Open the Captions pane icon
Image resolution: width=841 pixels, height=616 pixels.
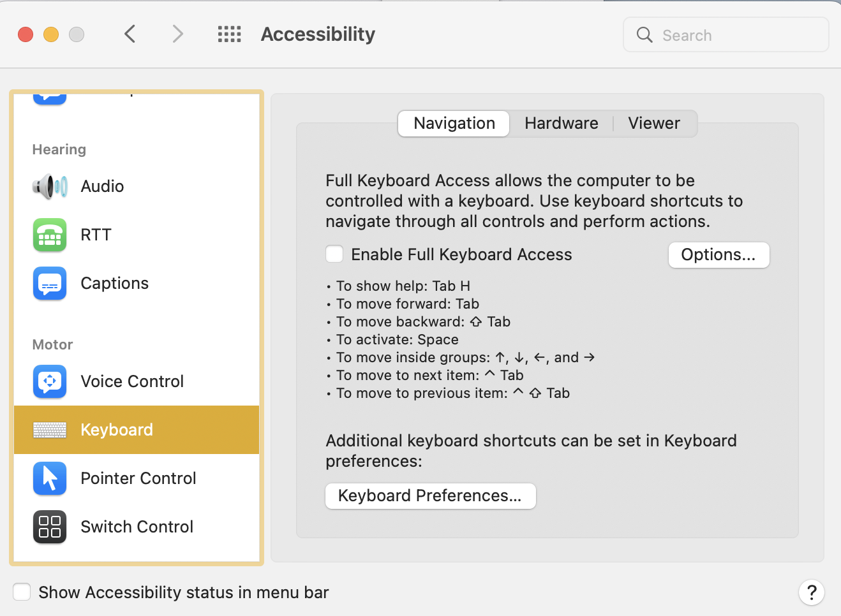tap(50, 283)
